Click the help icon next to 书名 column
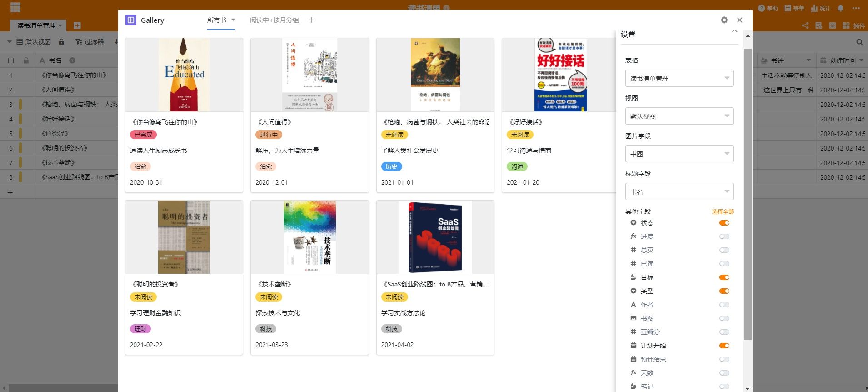 coord(72,60)
